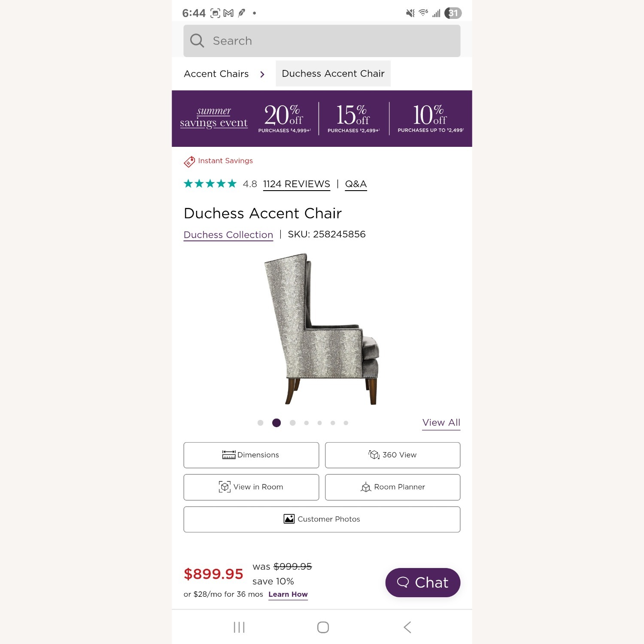Select the Duchess Accent Chair breadcrumb tab
644x644 pixels.
333,73
